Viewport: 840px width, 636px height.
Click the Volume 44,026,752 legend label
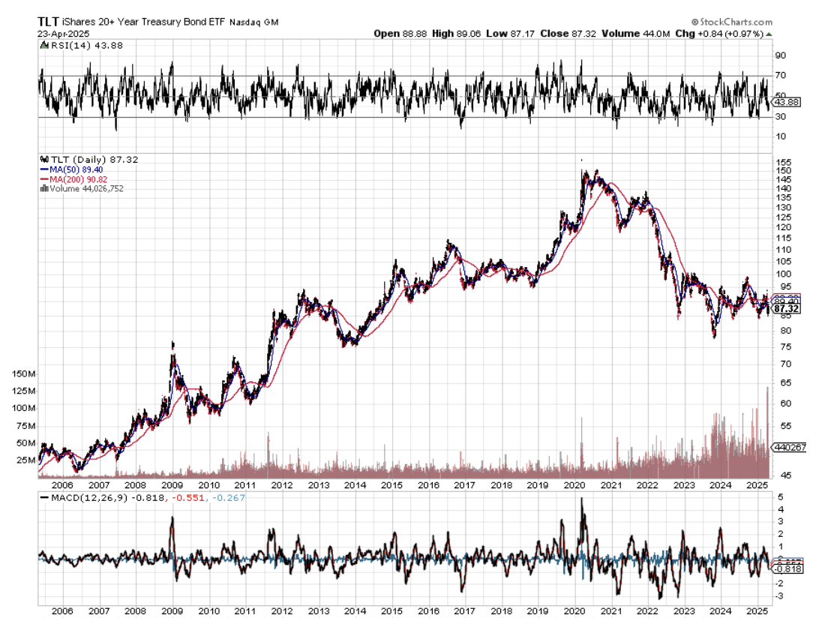pyautogui.click(x=86, y=188)
